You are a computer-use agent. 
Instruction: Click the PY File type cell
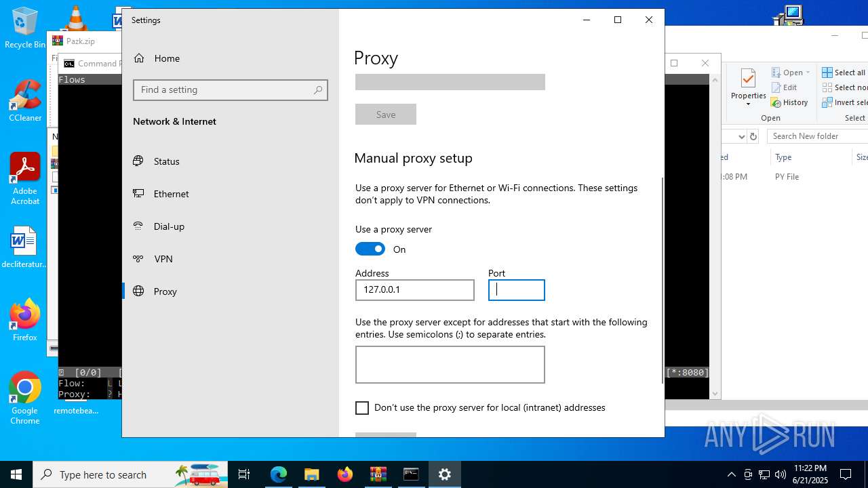pyautogui.click(x=787, y=177)
